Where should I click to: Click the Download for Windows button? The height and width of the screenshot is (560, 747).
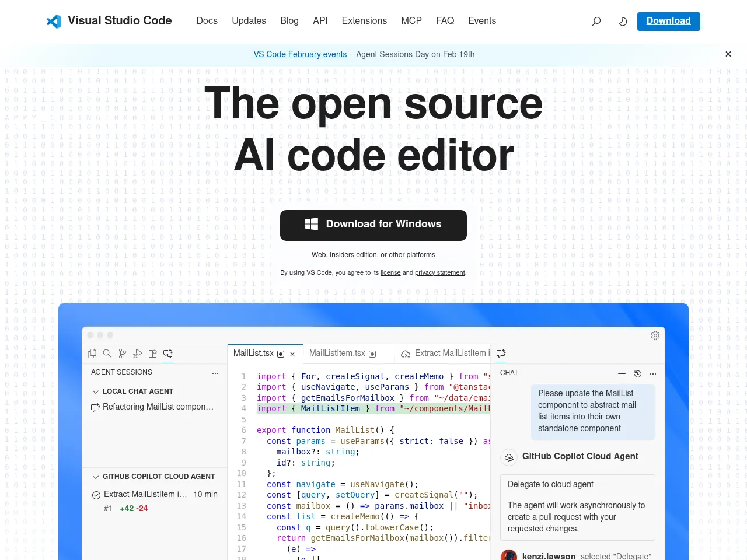pyautogui.click(x=373, y=225)
